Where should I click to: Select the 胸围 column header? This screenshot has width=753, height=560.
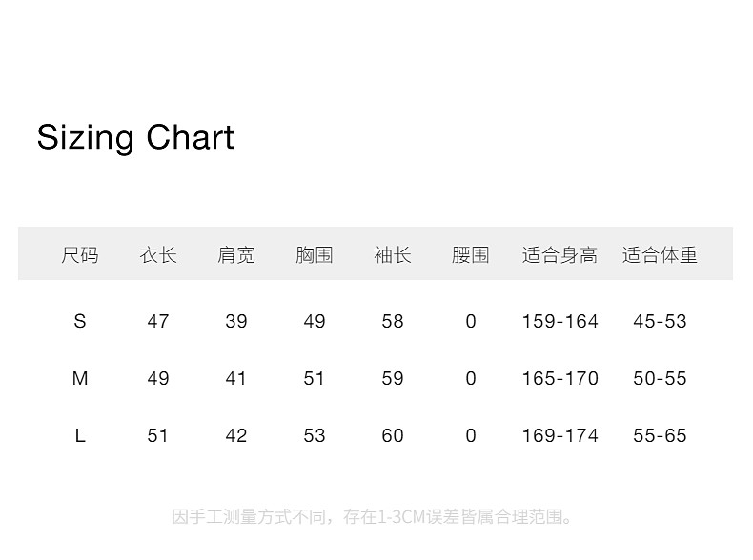click(x=315, y=255)
